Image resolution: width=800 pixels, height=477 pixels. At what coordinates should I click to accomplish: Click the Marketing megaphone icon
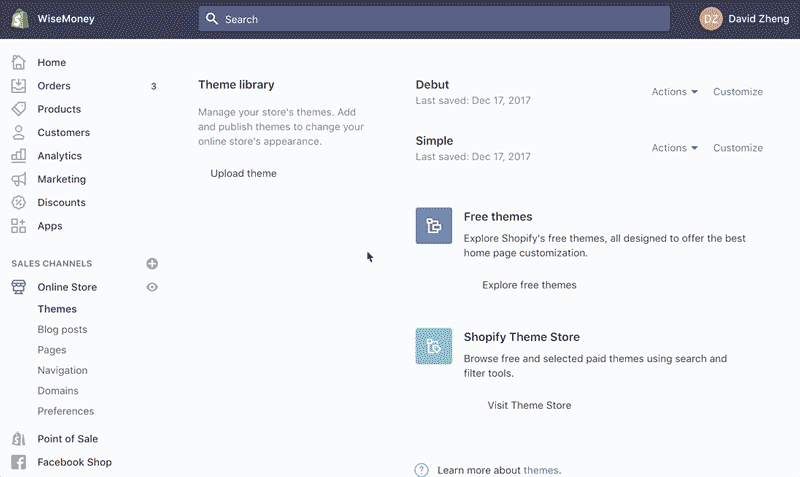click(x=18, y=179)
